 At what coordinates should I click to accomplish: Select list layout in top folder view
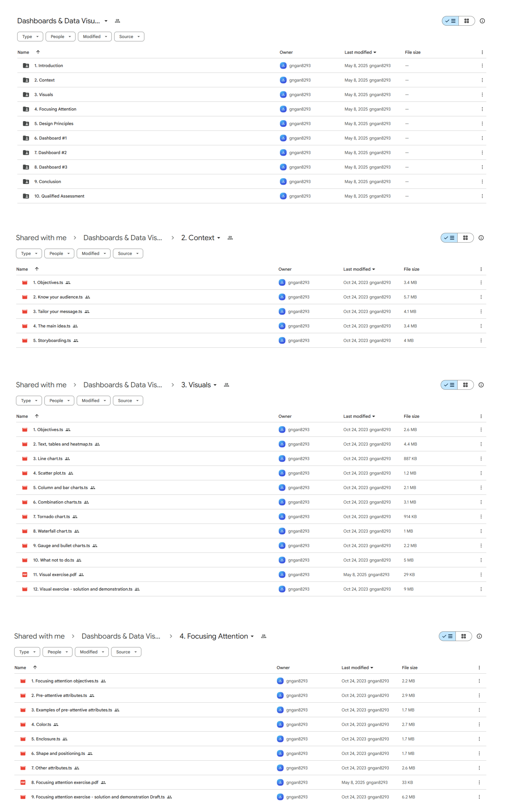[x=450, y=21]
